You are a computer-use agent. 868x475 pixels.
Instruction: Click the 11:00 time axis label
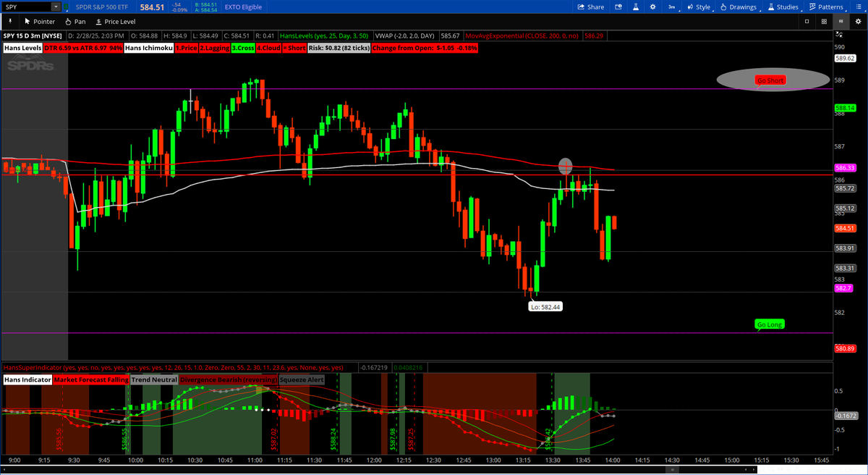(254, 460)
